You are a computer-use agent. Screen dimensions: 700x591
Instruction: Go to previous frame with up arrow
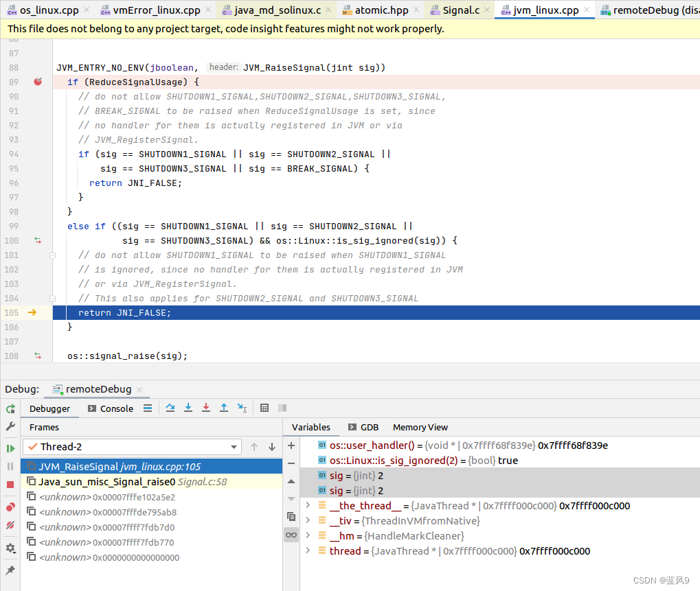(x=254, y=447)
